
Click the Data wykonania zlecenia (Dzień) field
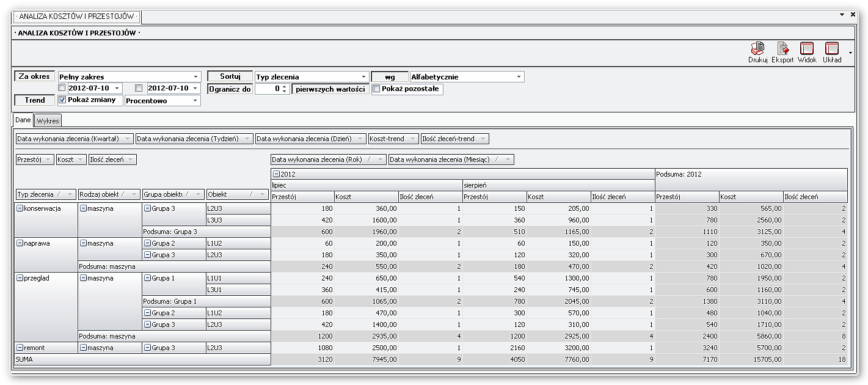click(310, 139)
